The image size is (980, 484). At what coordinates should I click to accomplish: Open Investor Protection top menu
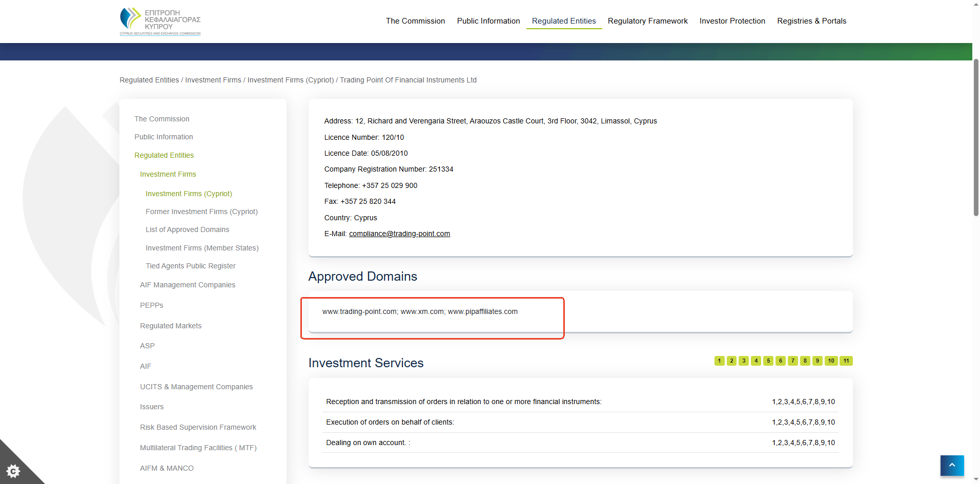(x=732, y=21)
